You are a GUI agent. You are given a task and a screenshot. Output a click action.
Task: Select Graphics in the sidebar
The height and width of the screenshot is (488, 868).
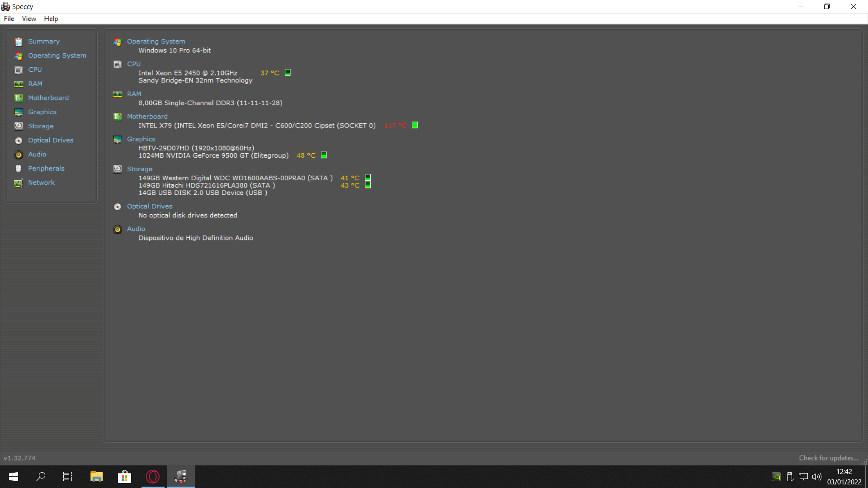tap(42, 112)
